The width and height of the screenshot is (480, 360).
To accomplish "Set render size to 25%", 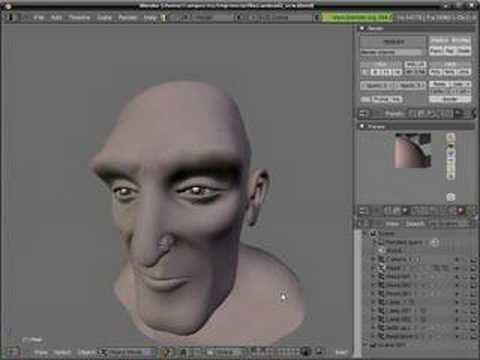I will point(464,72).
